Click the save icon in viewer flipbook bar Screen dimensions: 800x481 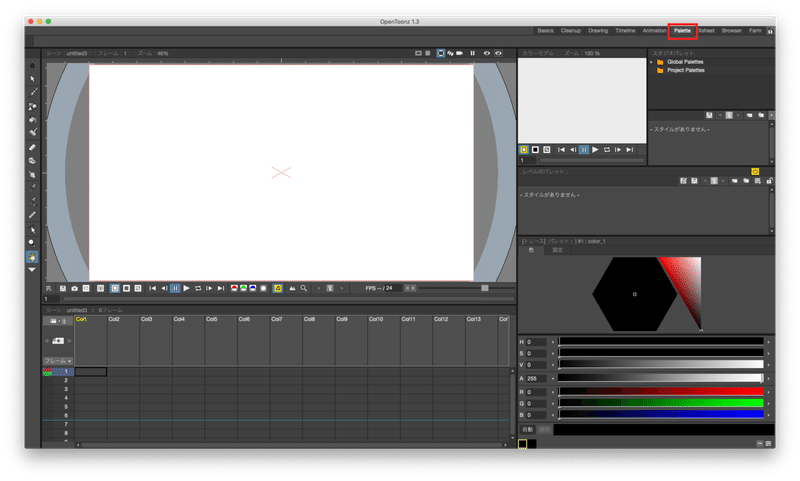63,288
